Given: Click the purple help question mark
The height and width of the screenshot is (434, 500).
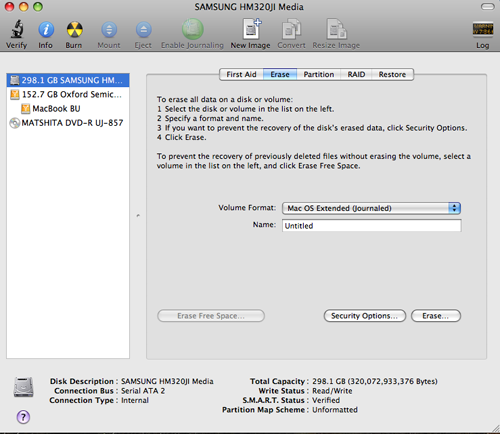Looking at the screenshot, I should [x=23, y=417].
